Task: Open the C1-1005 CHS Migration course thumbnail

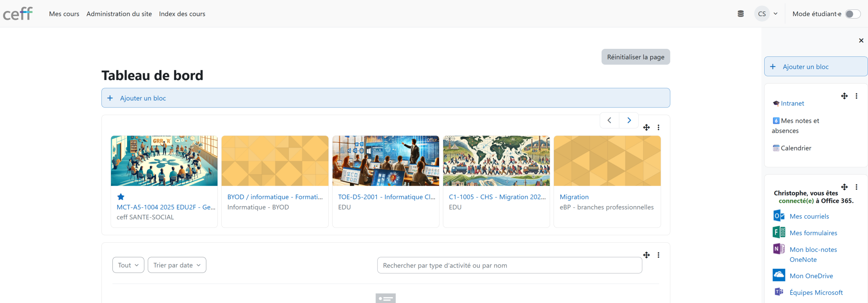Action: pos(496,161)
